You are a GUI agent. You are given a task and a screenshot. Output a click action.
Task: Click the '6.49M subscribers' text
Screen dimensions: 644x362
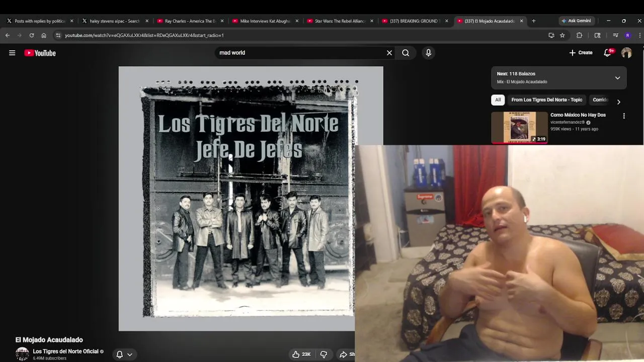49,358
